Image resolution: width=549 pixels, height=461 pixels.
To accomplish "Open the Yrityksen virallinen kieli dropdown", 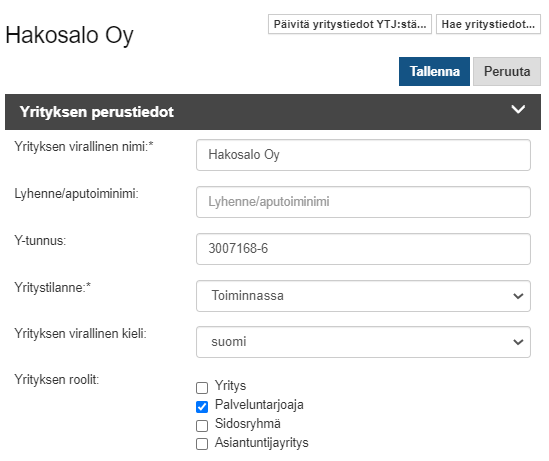I will [363, 342].
